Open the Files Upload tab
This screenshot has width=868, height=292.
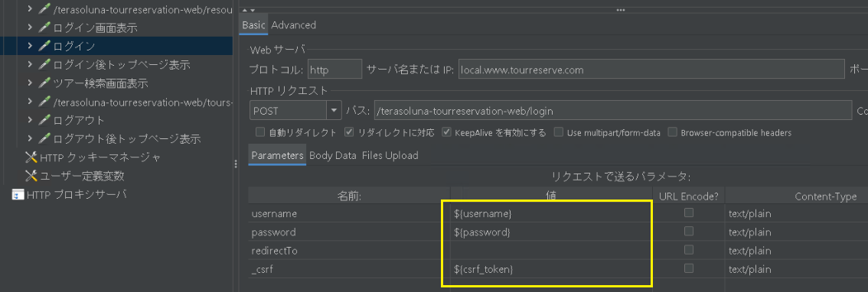click(x=390, y=155)
